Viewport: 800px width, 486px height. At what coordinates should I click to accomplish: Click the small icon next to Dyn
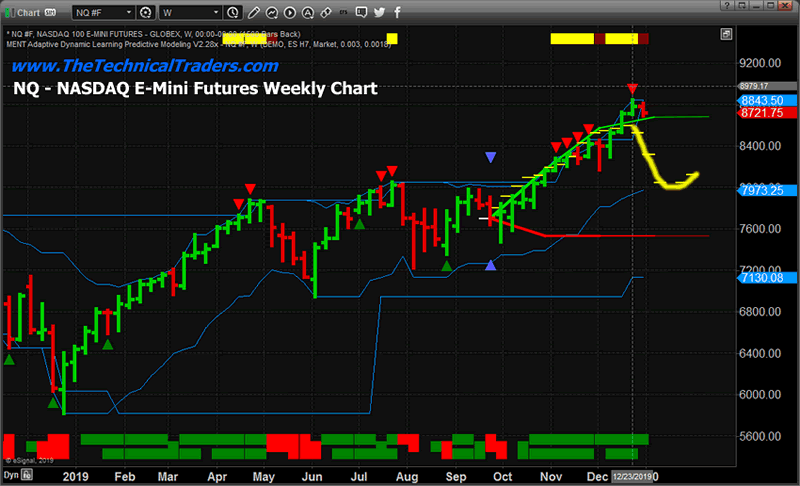click(x=27, y=475)
